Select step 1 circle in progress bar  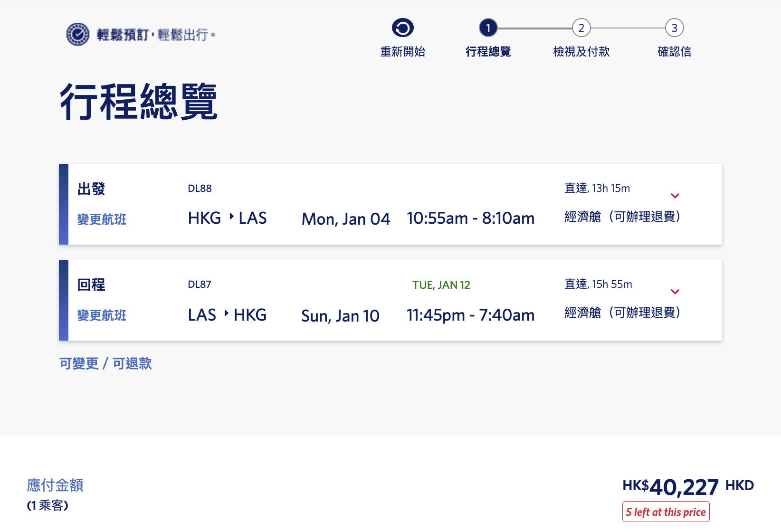click(x=488, y=28)
